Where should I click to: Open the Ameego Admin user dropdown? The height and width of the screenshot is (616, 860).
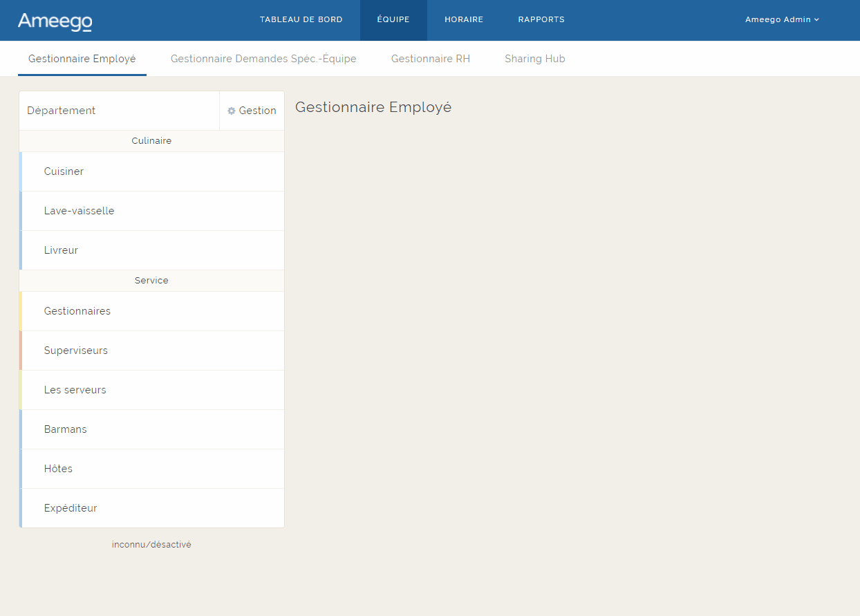pos(781,19)
